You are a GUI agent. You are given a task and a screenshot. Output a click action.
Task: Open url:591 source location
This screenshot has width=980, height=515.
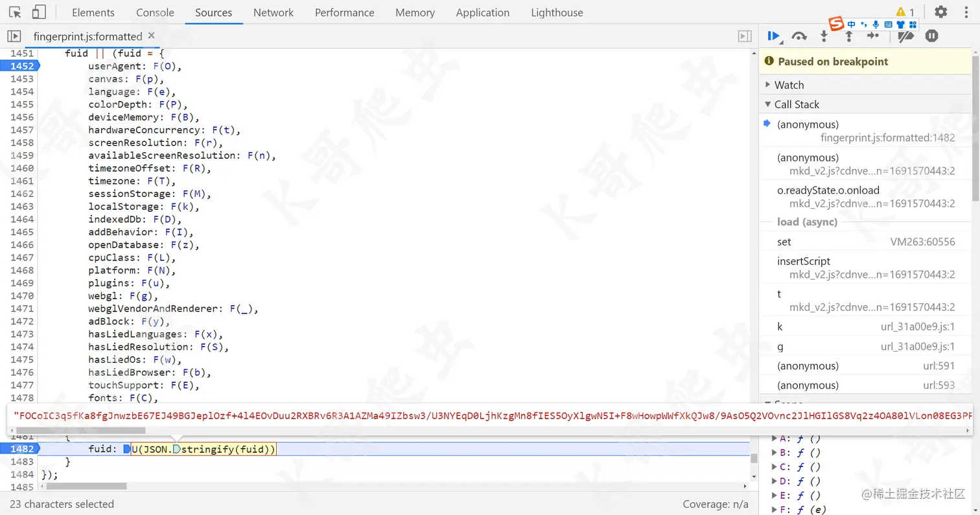point(939,366)
